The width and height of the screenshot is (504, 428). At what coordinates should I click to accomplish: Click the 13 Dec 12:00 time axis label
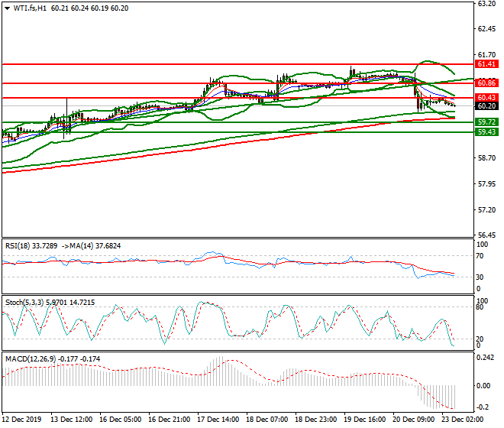(71, 420)
